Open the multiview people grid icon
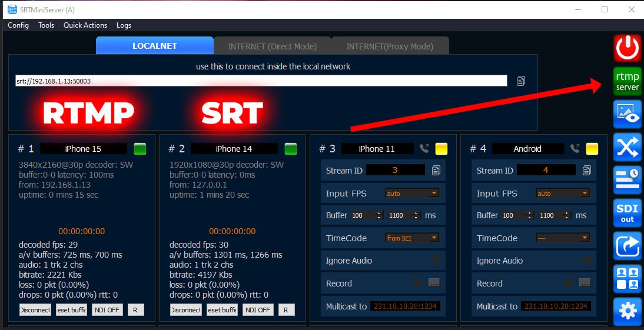This screenshot has width=644, height=330. pyautogui.click(x=627, y=278)
